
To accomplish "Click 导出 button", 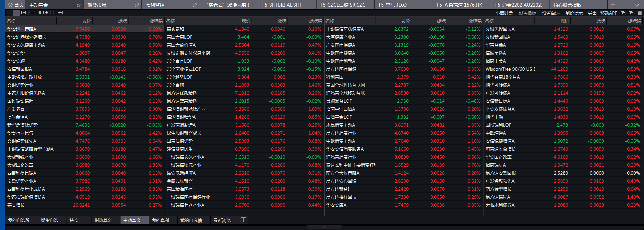I will 592,13.
